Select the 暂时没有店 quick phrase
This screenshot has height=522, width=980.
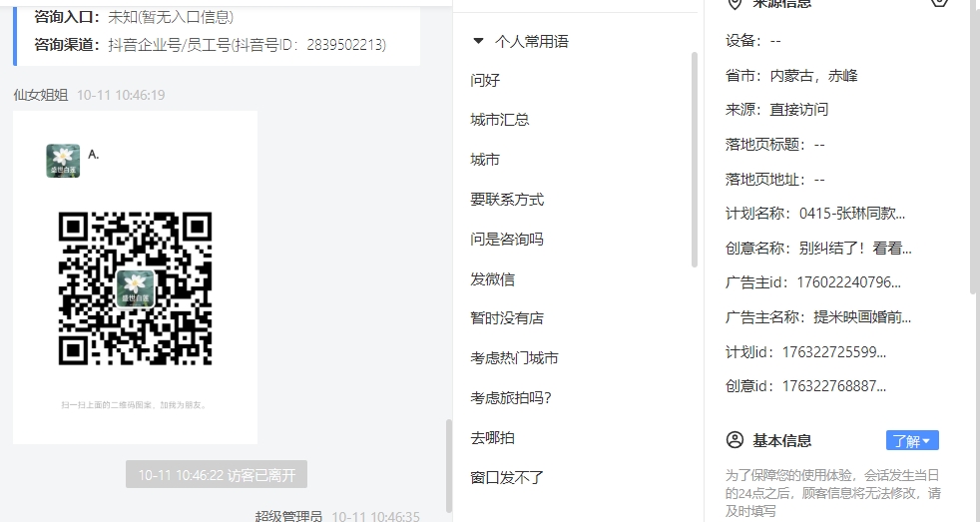507,317
